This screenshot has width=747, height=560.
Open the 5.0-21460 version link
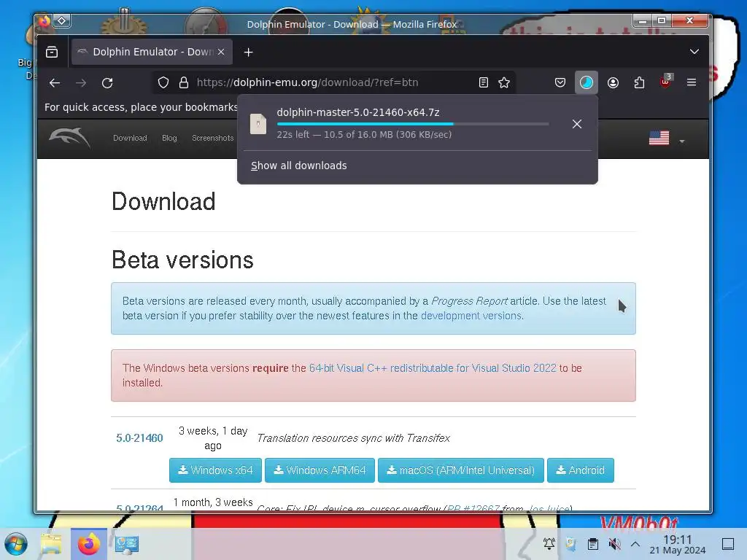(139, 438)
